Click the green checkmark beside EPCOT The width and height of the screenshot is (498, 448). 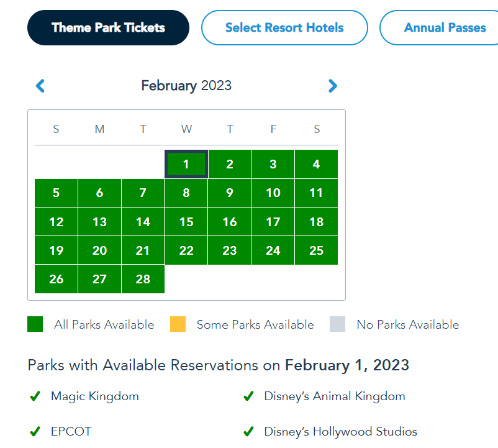[x=35, y=432]
